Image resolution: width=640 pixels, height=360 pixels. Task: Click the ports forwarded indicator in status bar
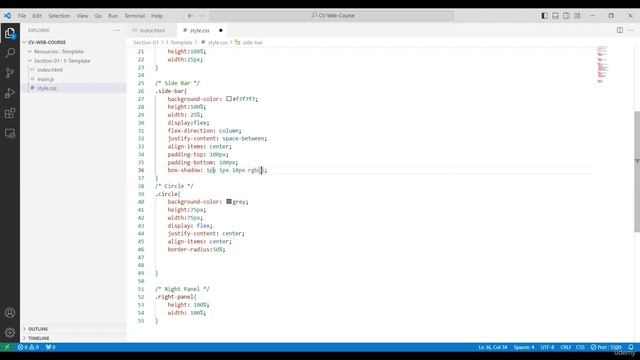click(x=51, y=347)
